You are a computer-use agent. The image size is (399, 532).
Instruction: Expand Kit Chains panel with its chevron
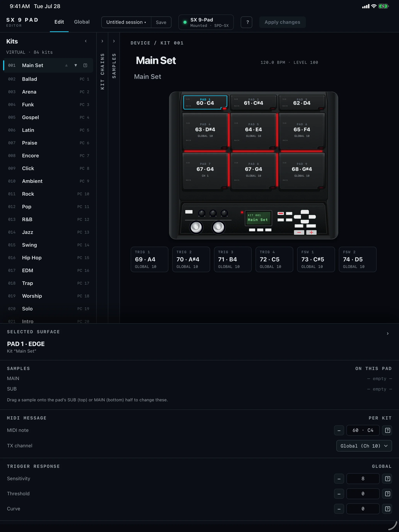click(102, 41)
